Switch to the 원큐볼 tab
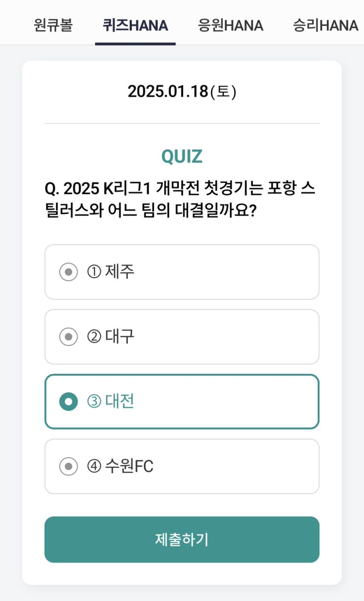The width and height of the screenshot is (364, 601). (53, 25)
